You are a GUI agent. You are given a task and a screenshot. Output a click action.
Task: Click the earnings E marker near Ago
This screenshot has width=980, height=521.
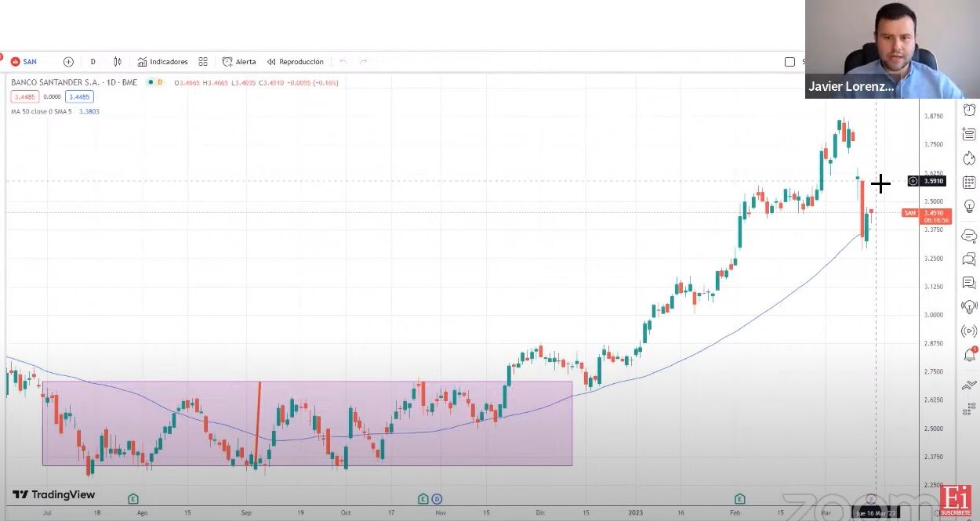coord(133,498)
